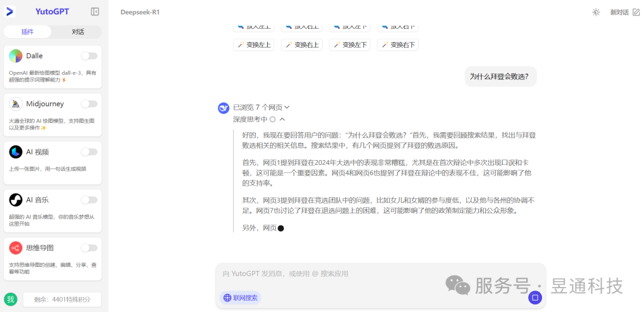Viewport: 644px width, 312px height.
Task: Focus the 向 YutoGPT 发消息 input box
Action: click(380, 273)
